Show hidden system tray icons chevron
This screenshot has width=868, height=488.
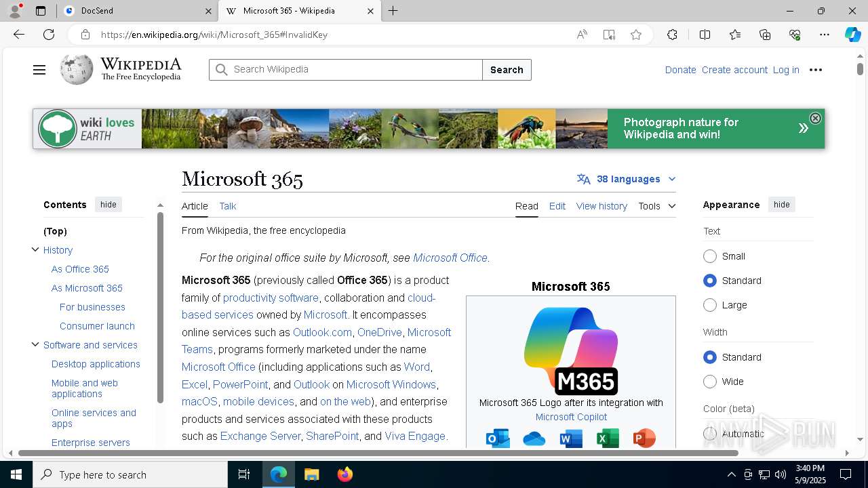(731, 474)
